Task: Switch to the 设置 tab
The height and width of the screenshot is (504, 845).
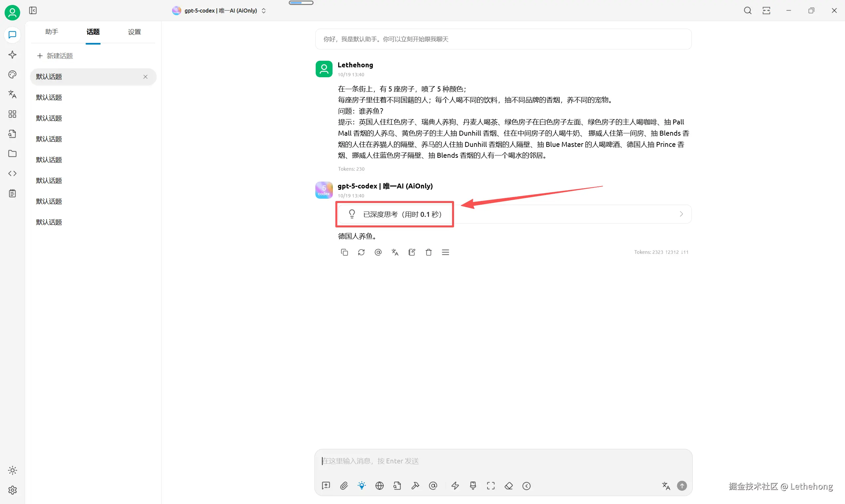Action: (x=134, y=32)
